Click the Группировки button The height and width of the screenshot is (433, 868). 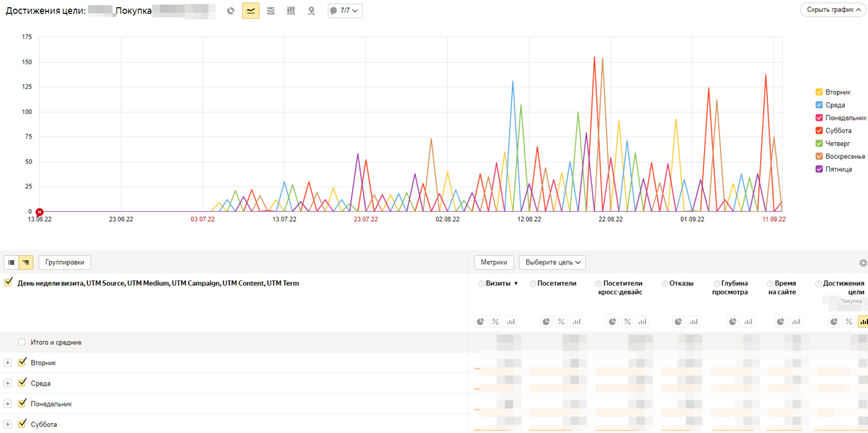point(64,263)
